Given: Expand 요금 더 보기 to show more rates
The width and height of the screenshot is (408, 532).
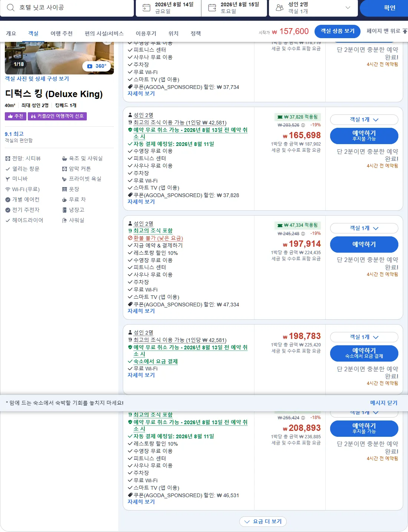Looking at the screenshot, I should [x=263, y=522].
